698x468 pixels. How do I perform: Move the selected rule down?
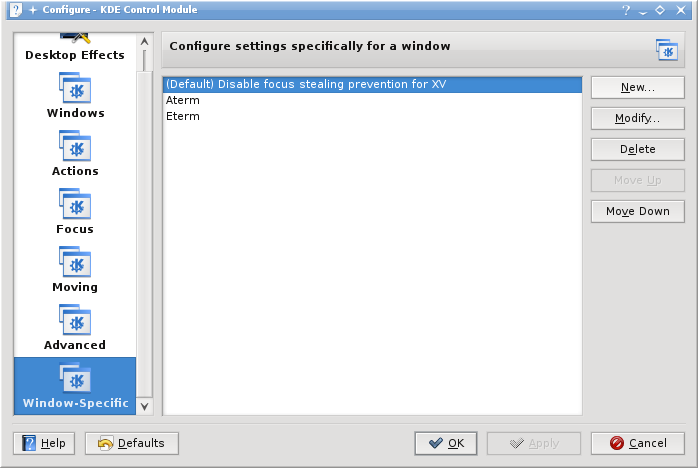click(637, 211)
